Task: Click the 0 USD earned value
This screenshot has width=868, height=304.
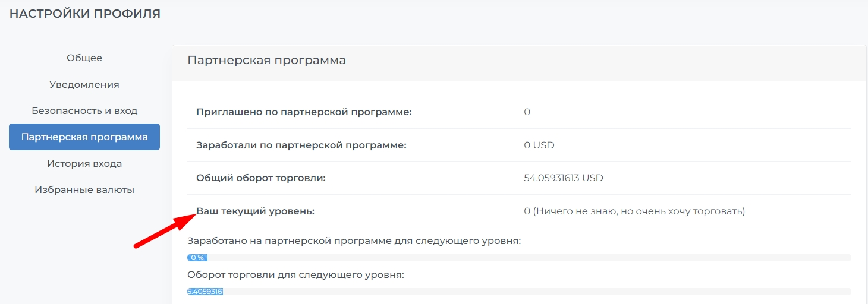Action: point(539,145)
